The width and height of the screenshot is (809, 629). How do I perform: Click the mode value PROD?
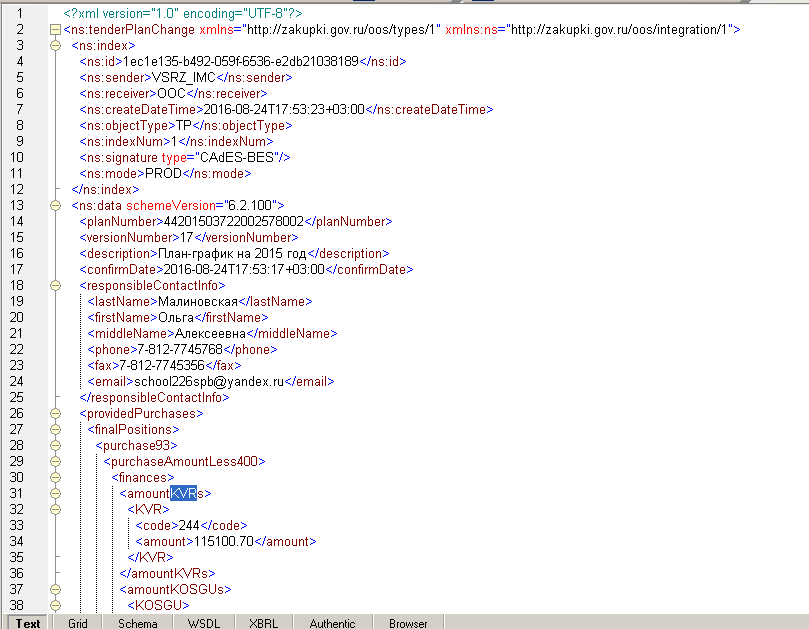(x=163, y=173)
